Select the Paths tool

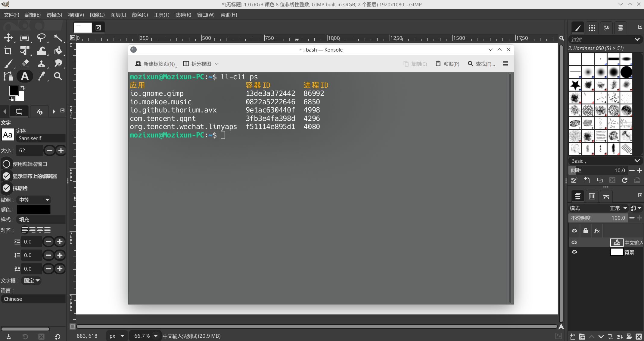(x=8, y=76)
